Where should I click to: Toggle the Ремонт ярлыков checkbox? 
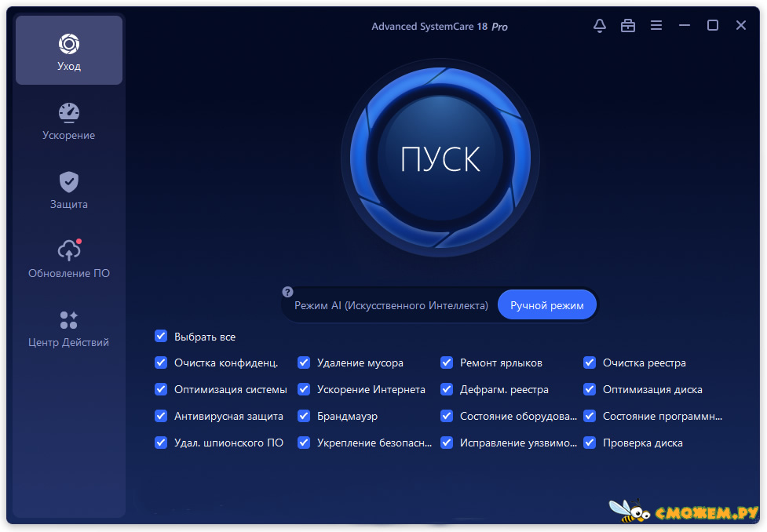447,363
